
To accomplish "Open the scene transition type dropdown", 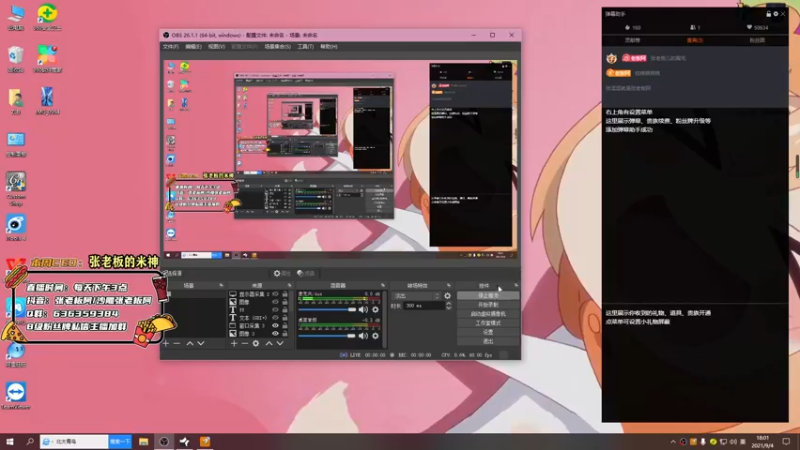I will click(x=416, y=296).
